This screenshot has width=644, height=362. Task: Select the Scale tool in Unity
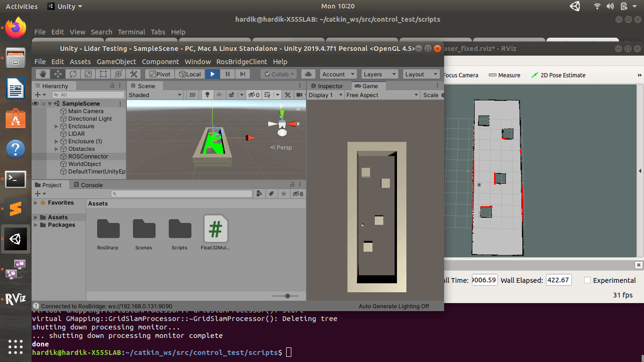[x=88, y=74]
